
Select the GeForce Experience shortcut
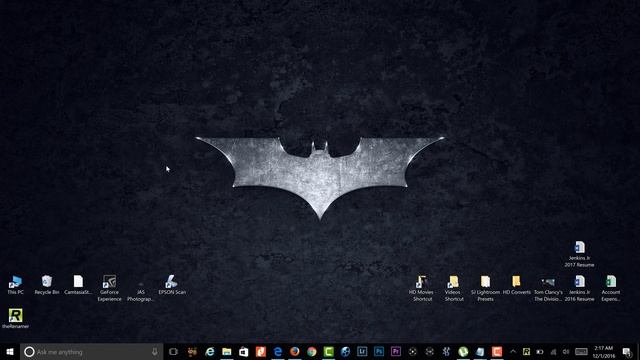[109, 288]
